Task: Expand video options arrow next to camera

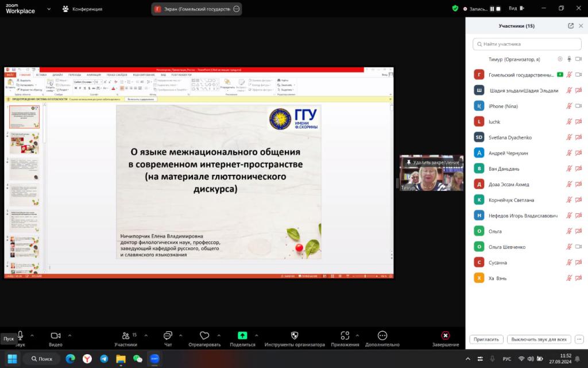Action: (69, 335)
